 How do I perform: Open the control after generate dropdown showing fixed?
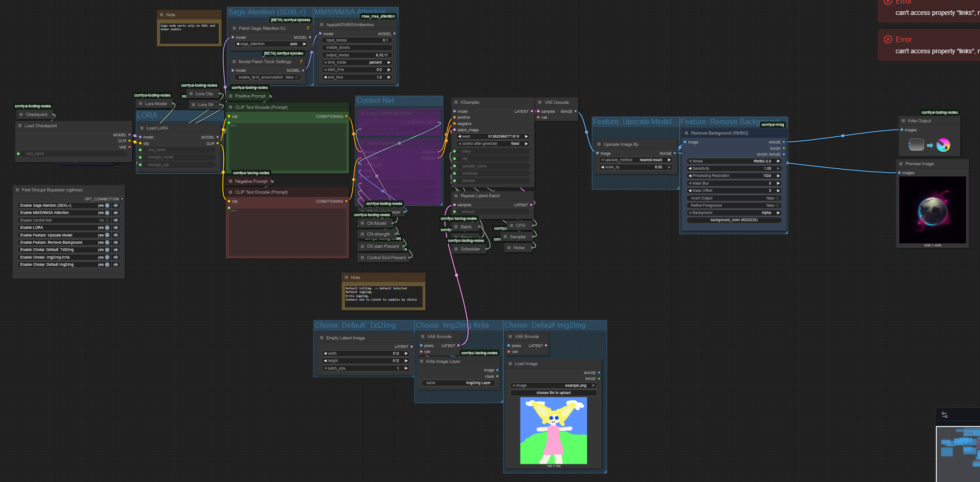point(492,144)
